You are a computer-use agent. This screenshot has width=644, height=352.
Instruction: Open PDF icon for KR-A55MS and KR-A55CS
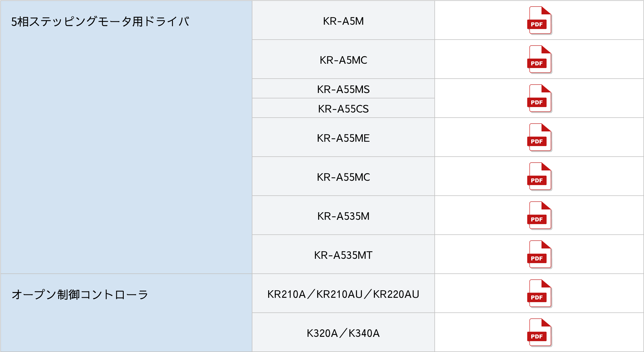click(x=539, y=98)
